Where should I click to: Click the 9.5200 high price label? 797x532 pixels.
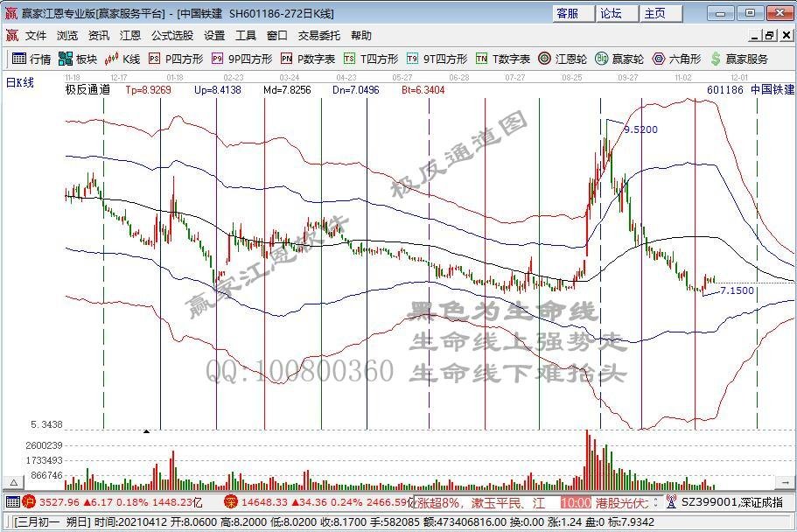(x=641, y=129)
